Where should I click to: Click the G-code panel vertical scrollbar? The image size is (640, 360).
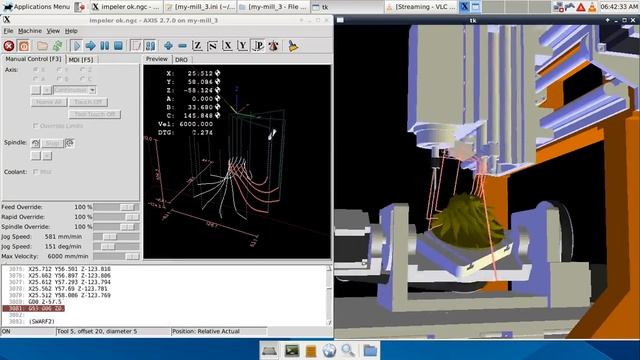pyautogui.click(x=329, y=295)
